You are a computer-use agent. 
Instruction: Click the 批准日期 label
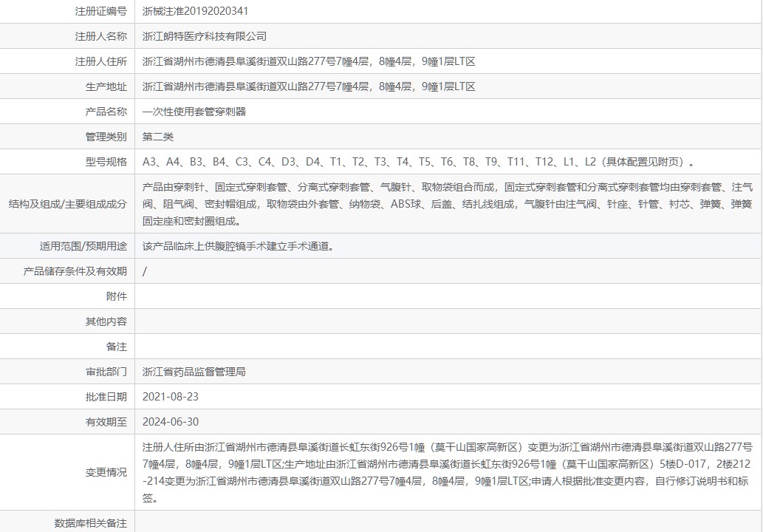106,398
